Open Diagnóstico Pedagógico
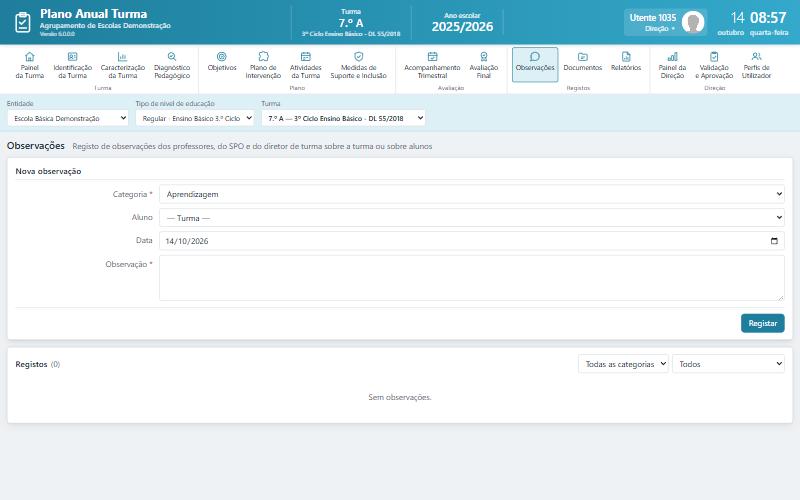The image size is (800, 500). pos(172,65)
